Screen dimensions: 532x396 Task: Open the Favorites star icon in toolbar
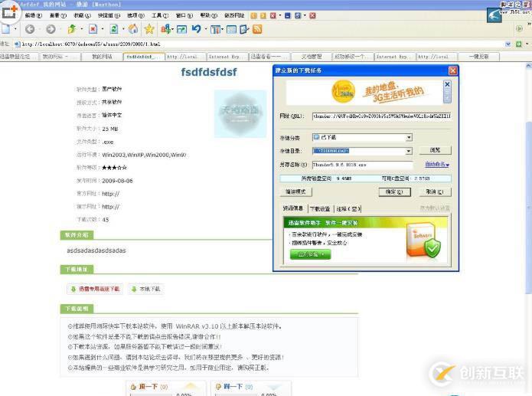pyautogui.click(x=149, y=29)
